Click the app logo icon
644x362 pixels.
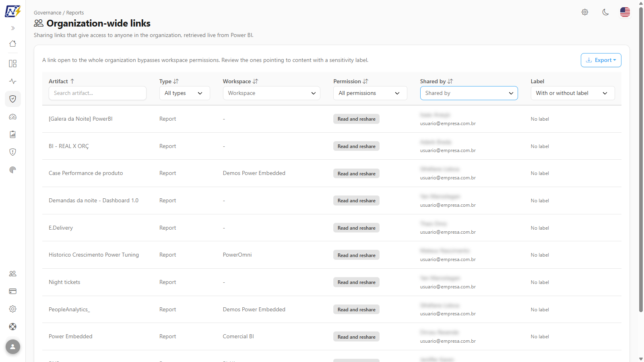click(13, 11)
